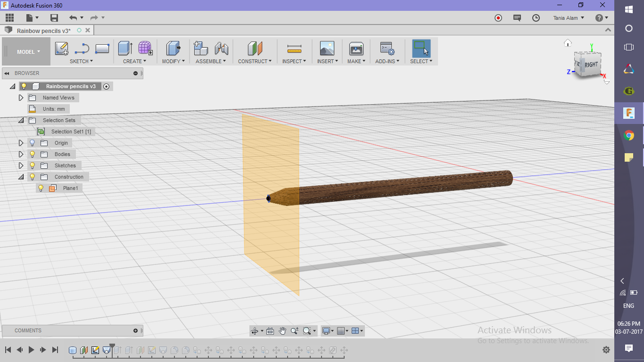Open timeline settings gear icon
Image resolution: width=644 pixels, height=362 pixels.
606,350
